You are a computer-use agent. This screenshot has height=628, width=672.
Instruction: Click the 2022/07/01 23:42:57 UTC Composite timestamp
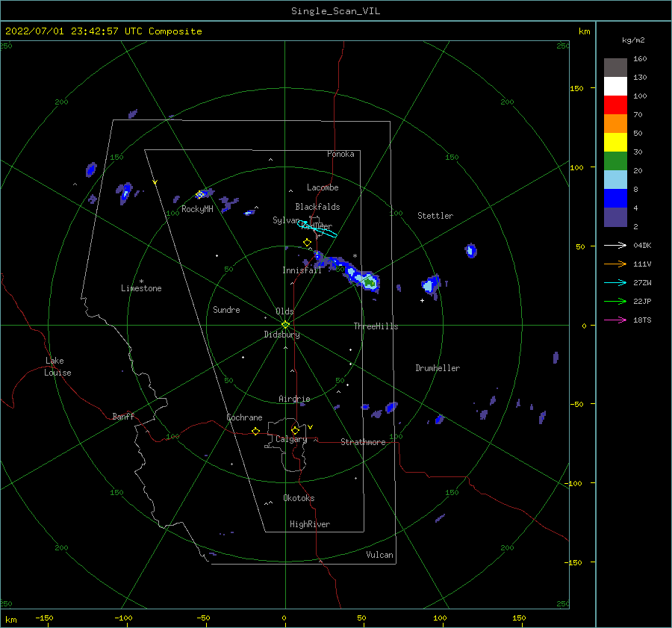[x=104, y=31]
